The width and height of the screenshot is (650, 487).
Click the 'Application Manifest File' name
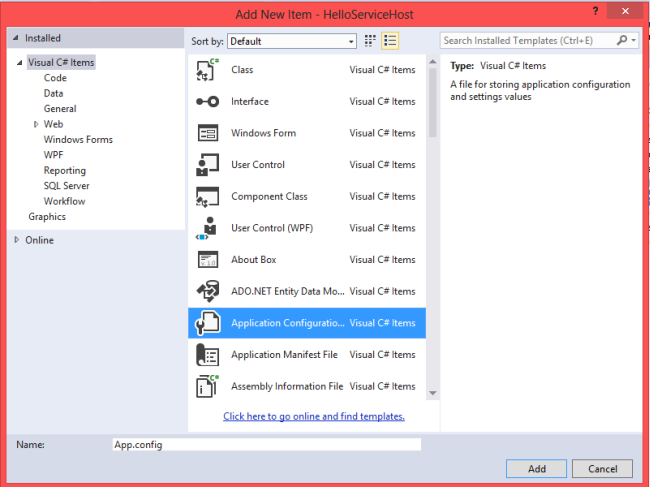[x=284, y=355]
